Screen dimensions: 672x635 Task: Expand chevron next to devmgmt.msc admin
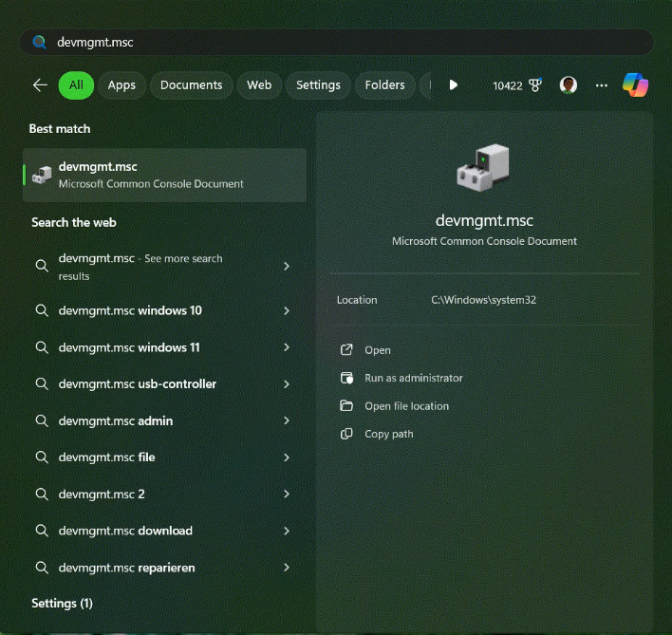[x=287, y=420]
